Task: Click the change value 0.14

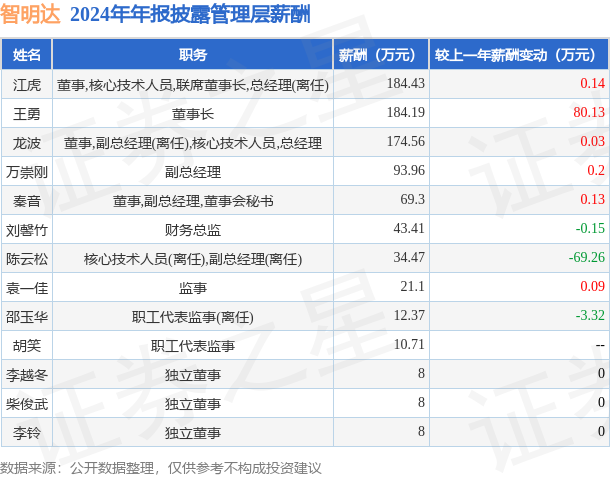Action: pyautogui.click(x=592, y=83)
